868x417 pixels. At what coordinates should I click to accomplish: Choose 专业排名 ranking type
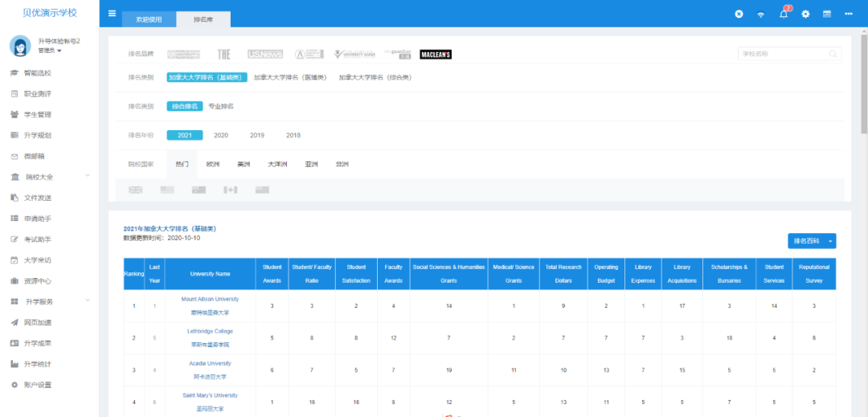coord(221,106)
